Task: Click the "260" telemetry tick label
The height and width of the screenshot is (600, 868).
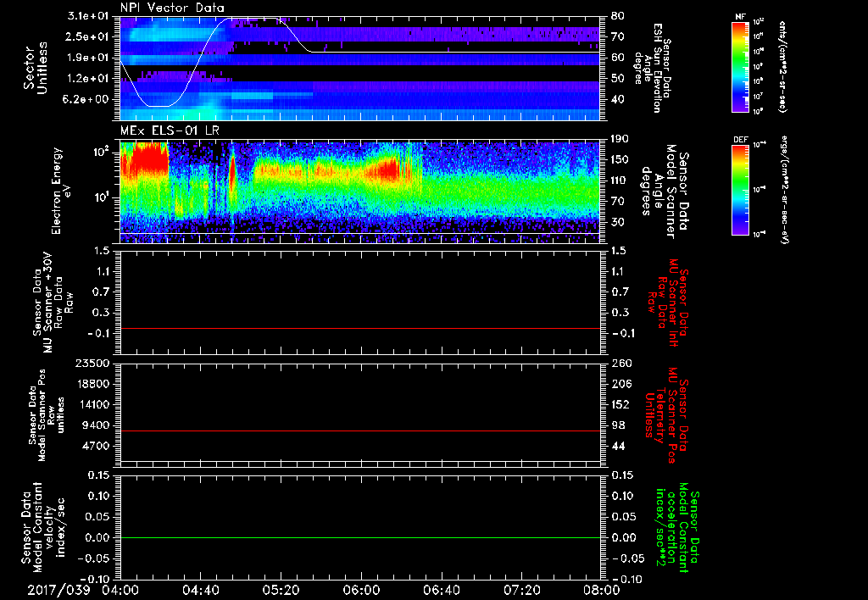Action: [620, 363]
